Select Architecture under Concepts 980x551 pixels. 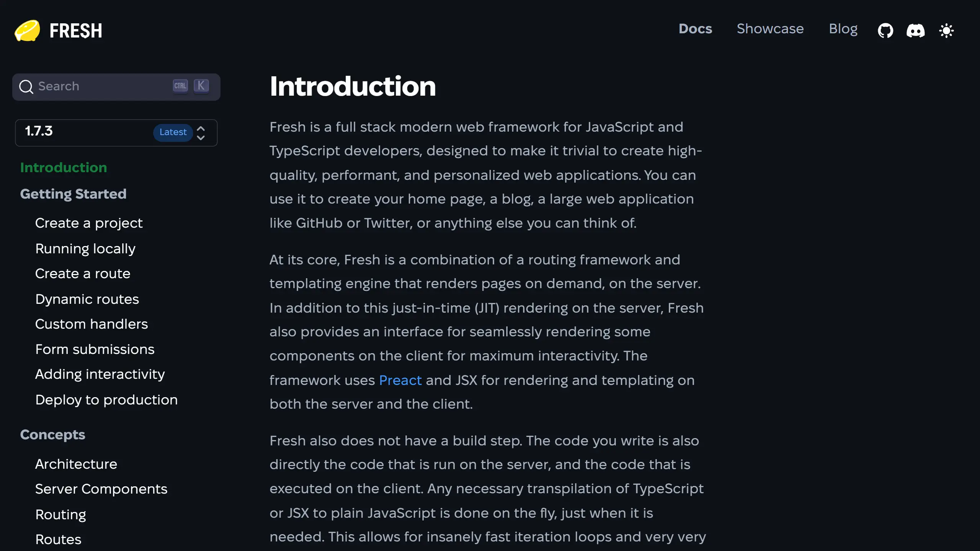coord(76,464)
